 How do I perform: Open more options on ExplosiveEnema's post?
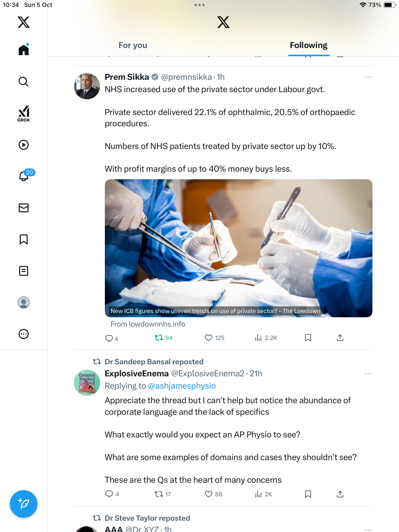[368, 374]
